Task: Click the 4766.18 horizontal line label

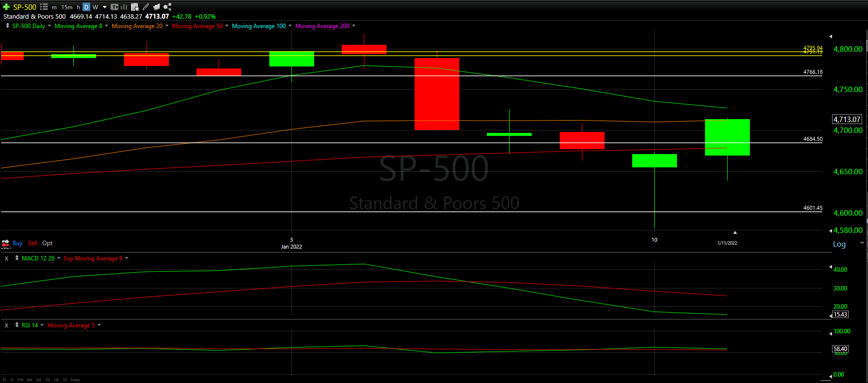Action: [x=813, y=72]
